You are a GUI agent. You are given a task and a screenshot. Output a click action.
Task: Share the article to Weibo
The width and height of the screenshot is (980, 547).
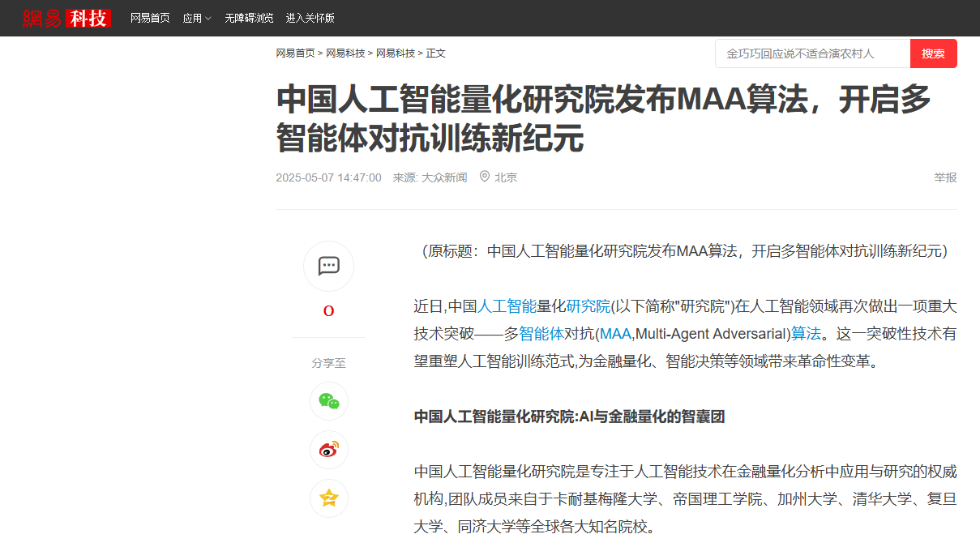[328, 450]
